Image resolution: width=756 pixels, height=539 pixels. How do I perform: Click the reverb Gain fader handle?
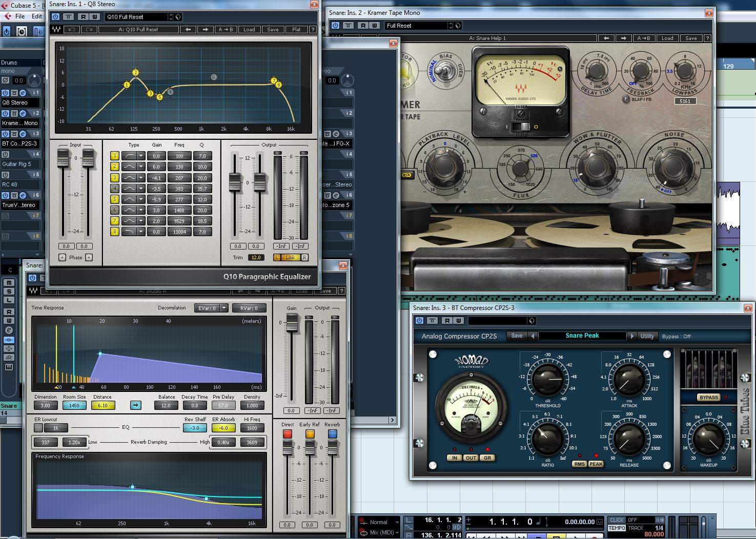[x=292, y=322]
